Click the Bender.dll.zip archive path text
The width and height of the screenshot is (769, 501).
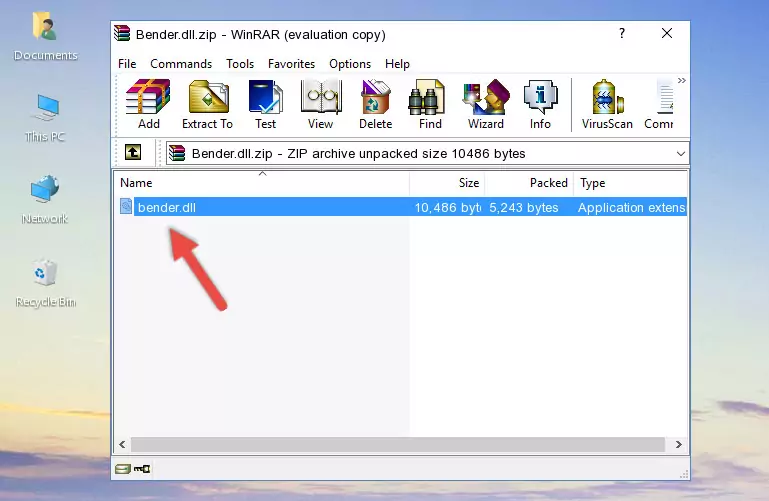coord(359,153)
